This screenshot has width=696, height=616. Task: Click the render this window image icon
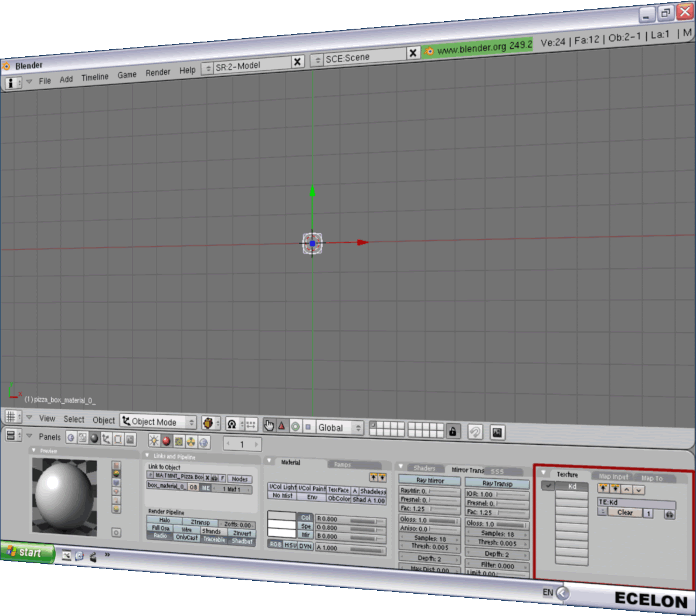pyautogui.click(x=497, y=433)
